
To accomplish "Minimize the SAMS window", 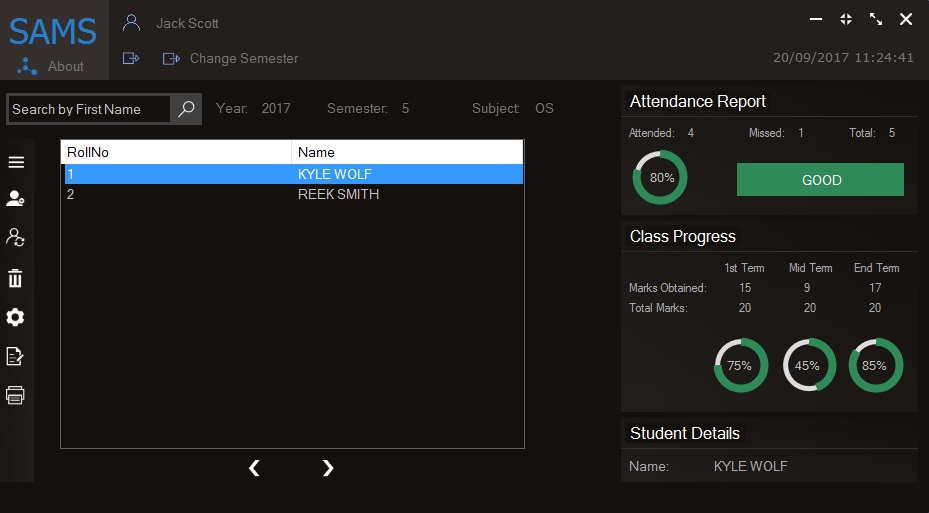I will [x=816, y=19].
